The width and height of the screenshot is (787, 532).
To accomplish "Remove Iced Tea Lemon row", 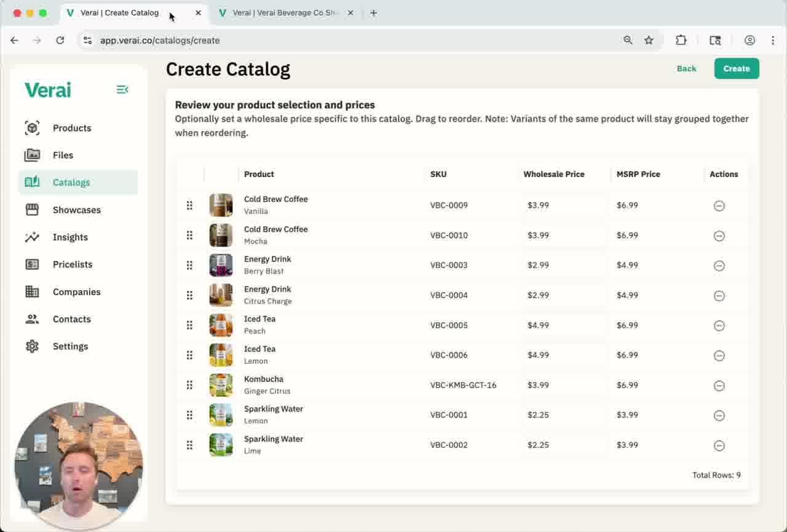I will pos(719,355).
